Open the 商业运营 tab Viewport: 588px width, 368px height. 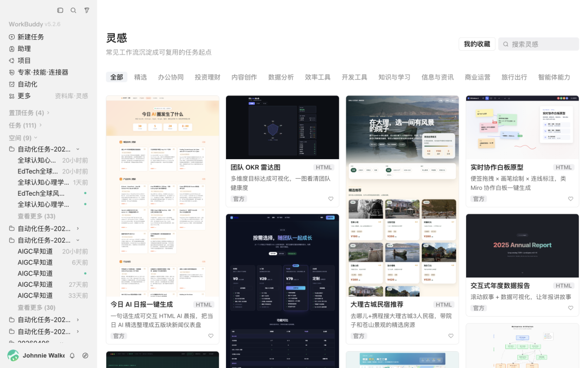click(477, 77)
